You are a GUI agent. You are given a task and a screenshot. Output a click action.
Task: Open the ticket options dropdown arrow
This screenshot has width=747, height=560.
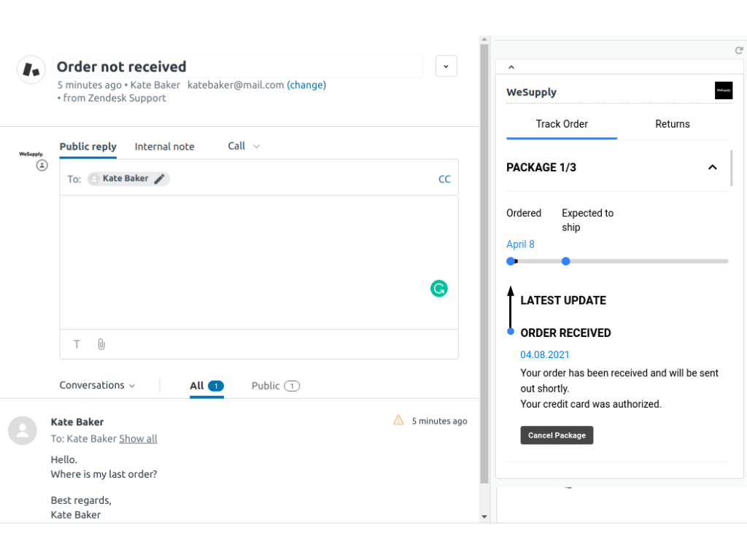tap(446, 66)
